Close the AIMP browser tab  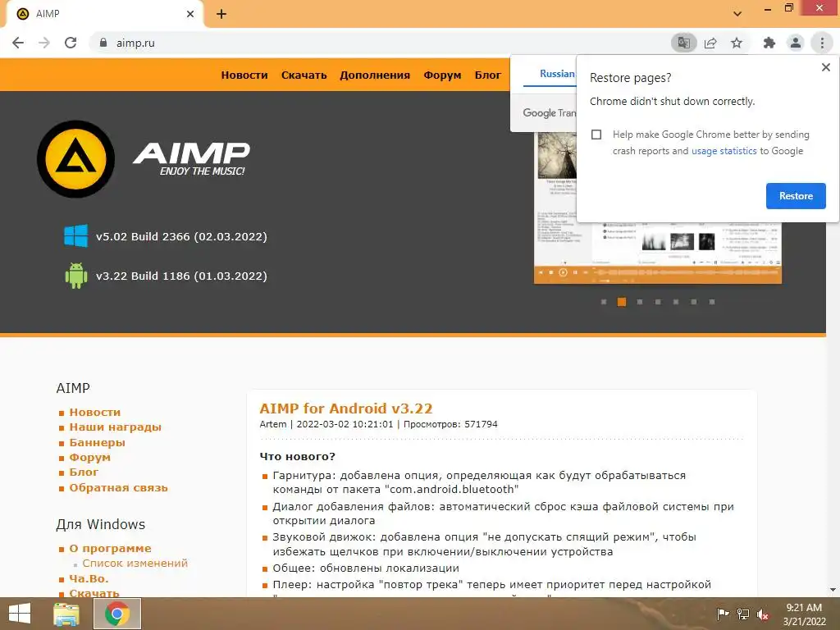190,14
